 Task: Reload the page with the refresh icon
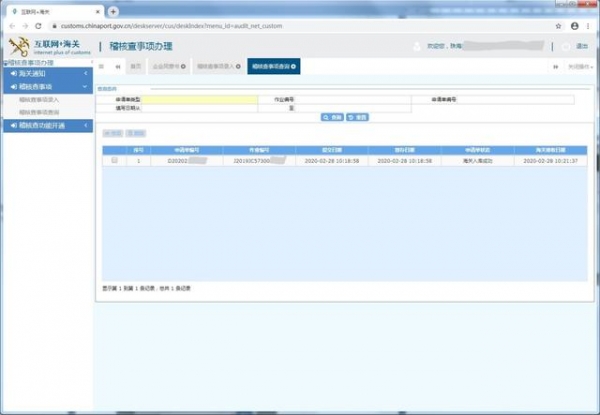coord(40,25)
